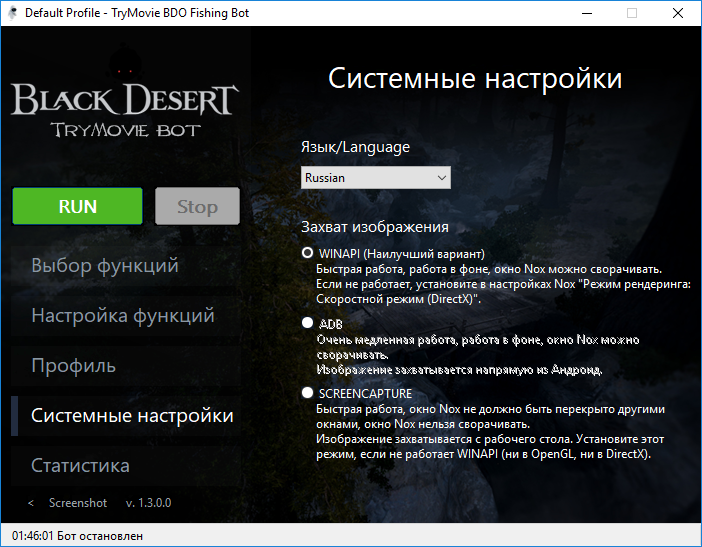Click the version text v. 1.3.0.0
The image size is (702, 547).
pyautogui.click(x=149, y=503)
